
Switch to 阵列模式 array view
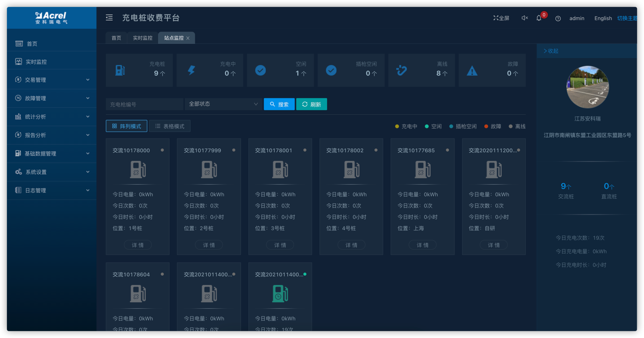(127, 127)
